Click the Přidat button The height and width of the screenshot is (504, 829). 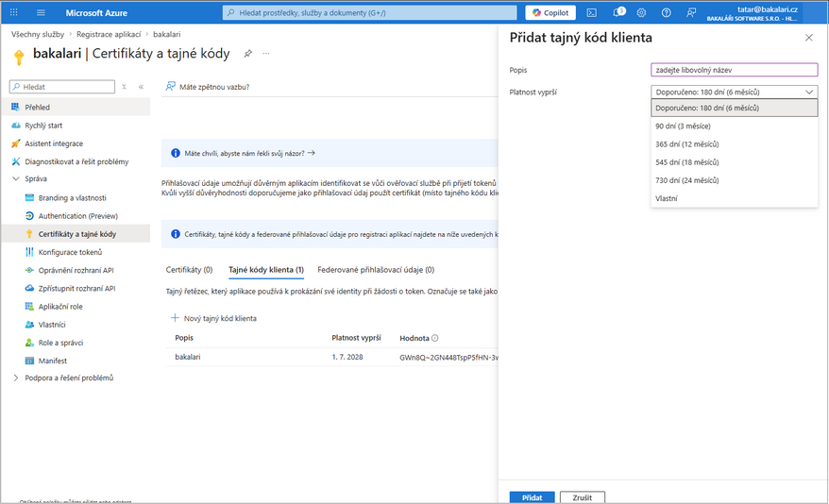point(532,497)
